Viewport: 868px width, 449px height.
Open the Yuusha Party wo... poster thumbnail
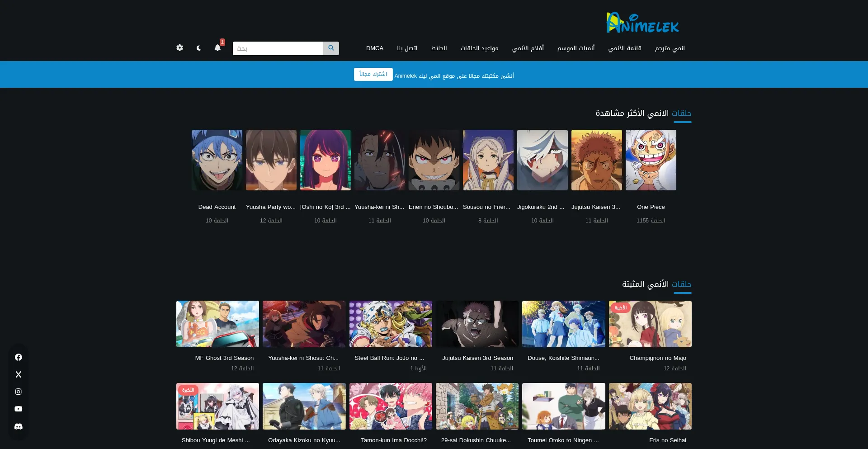click(271, 160)
